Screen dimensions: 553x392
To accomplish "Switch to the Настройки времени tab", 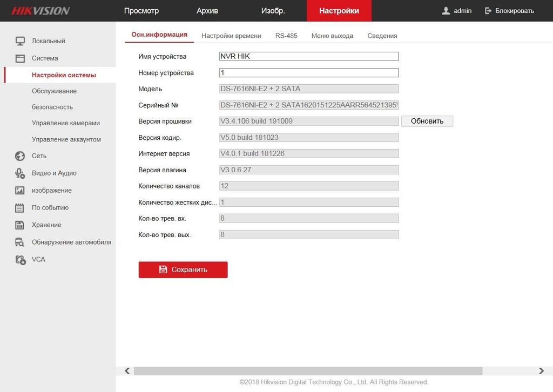I will 231,36.
